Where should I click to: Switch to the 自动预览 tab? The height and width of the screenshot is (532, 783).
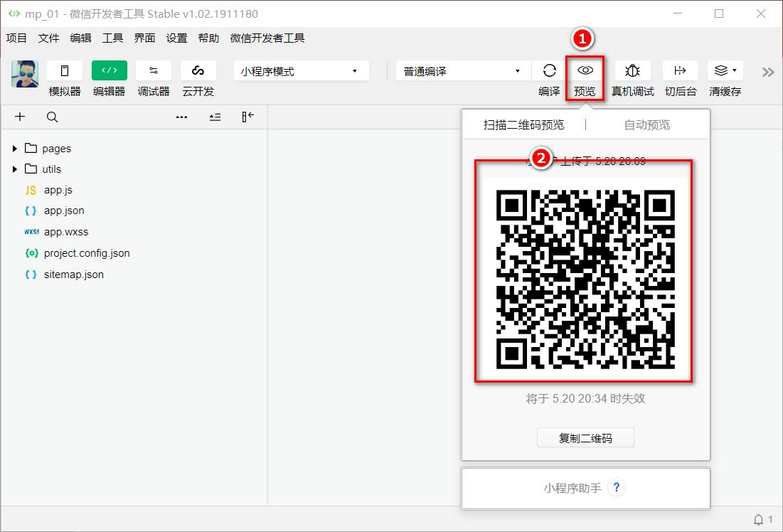pyautogui.click(x=646, y=124)
